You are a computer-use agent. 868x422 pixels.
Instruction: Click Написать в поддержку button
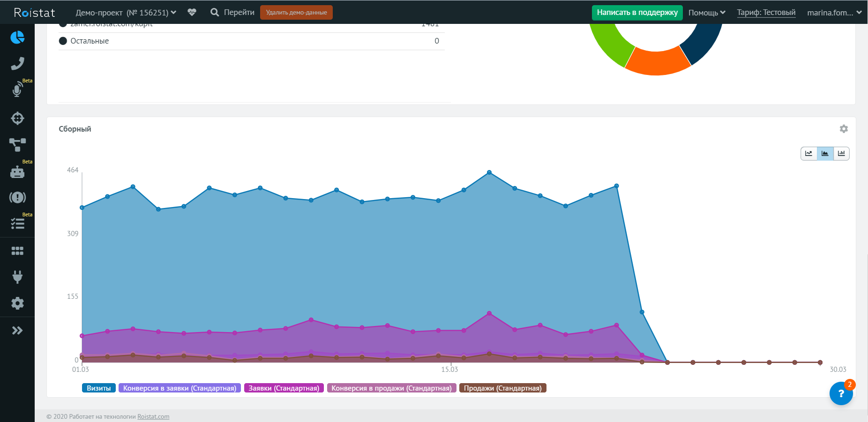click(637, 13)
